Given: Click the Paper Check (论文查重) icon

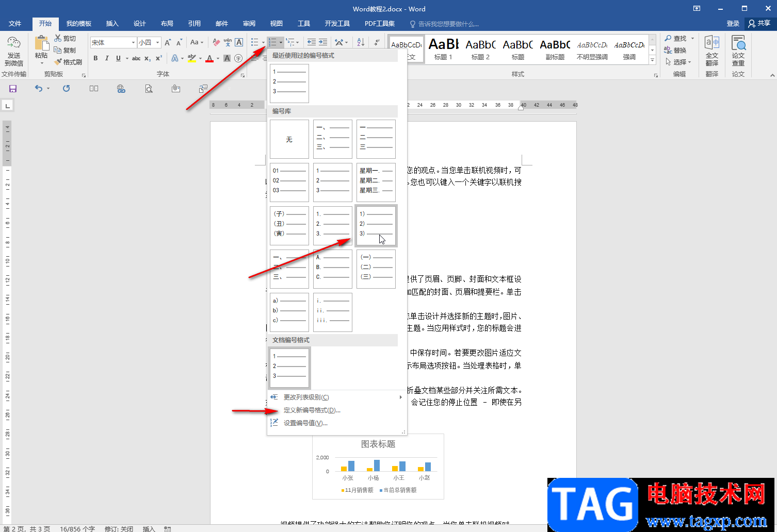Looking at the screenshot, I should (738, 51).
